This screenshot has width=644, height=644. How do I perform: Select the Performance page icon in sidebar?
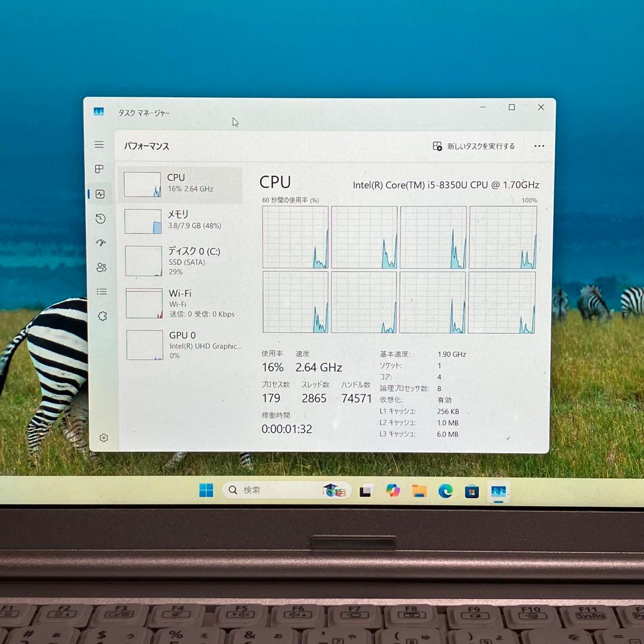point(100,194)
